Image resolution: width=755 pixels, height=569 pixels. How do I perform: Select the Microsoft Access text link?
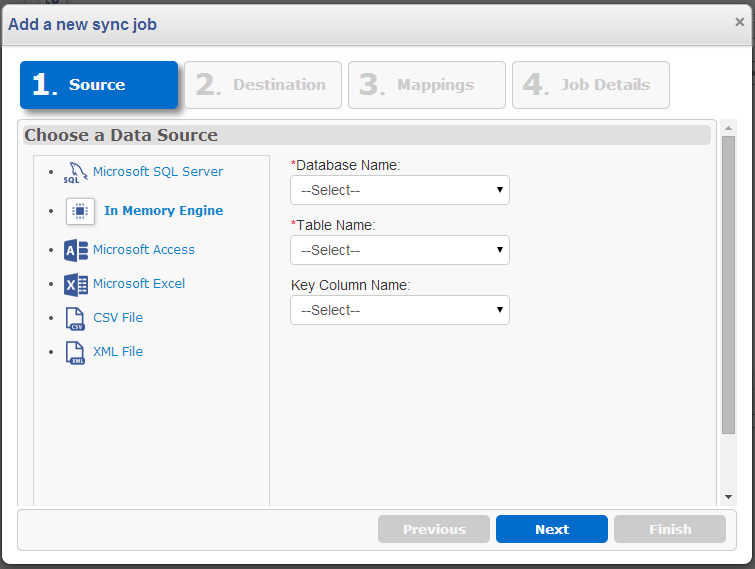[143, 250]
